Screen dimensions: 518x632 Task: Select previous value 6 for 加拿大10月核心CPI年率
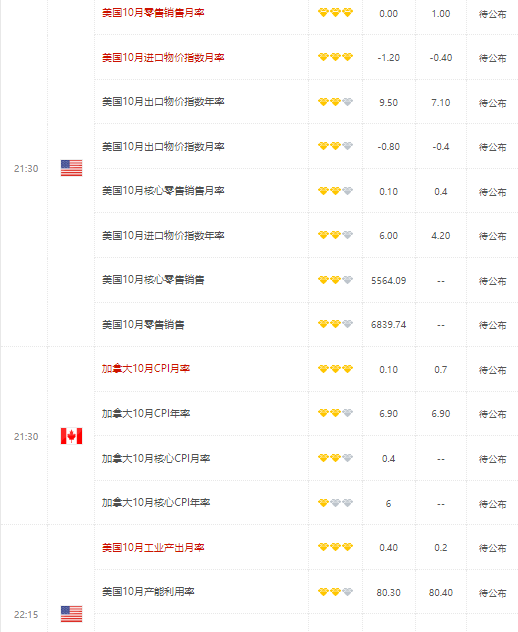pyautogui.click(x=389, y=503)
